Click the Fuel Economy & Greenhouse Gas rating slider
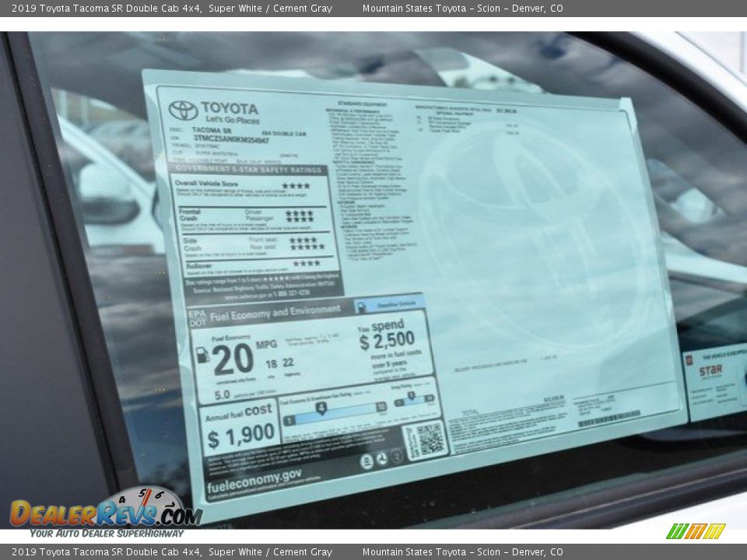The height and width of the screenshot is (560, 747). (x=334, y=411)
